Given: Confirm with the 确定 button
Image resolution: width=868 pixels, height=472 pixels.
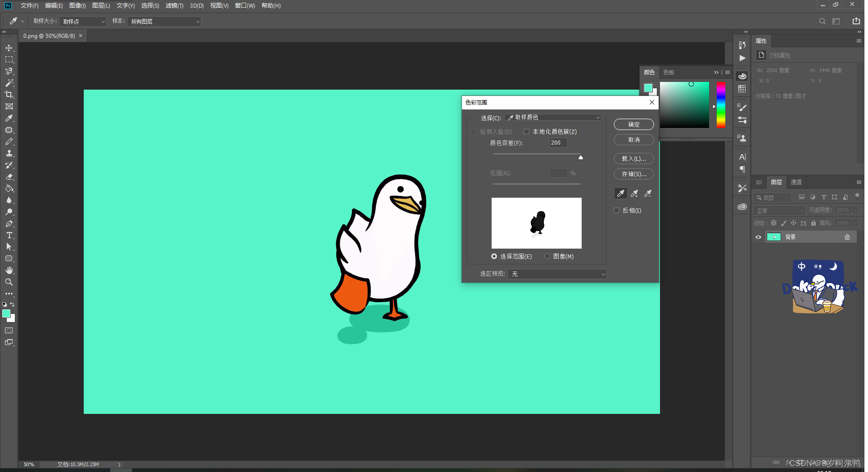Looking at the screenshot, I should (634, 124).
